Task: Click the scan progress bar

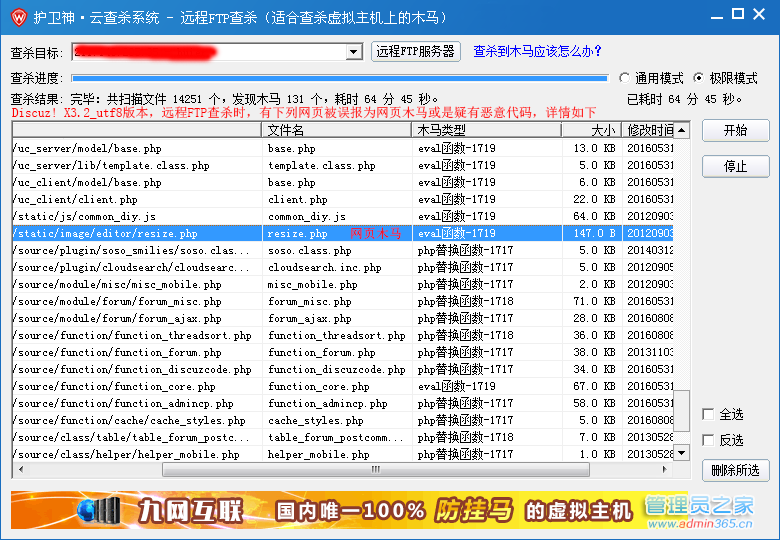Action: [x=340, y=78]
